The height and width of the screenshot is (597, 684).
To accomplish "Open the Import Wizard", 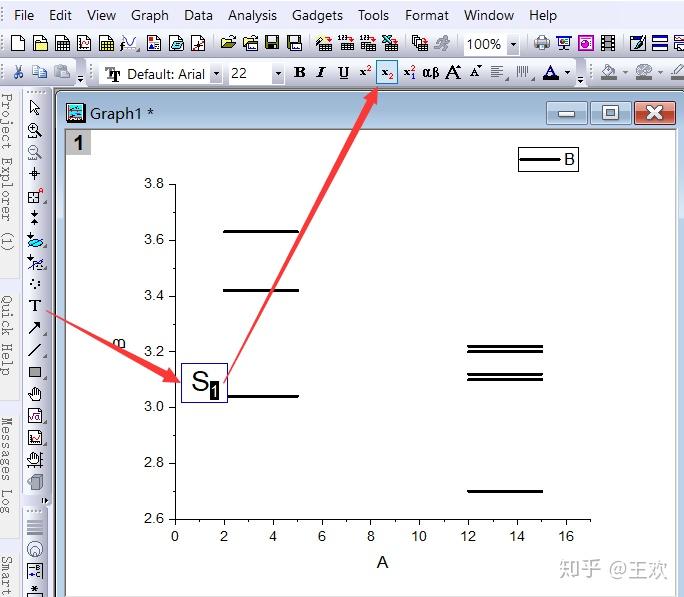I will tap(324, 43).
